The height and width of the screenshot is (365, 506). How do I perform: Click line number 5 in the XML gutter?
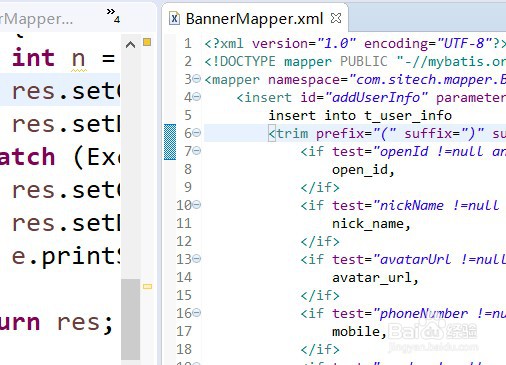coord(188,115)
